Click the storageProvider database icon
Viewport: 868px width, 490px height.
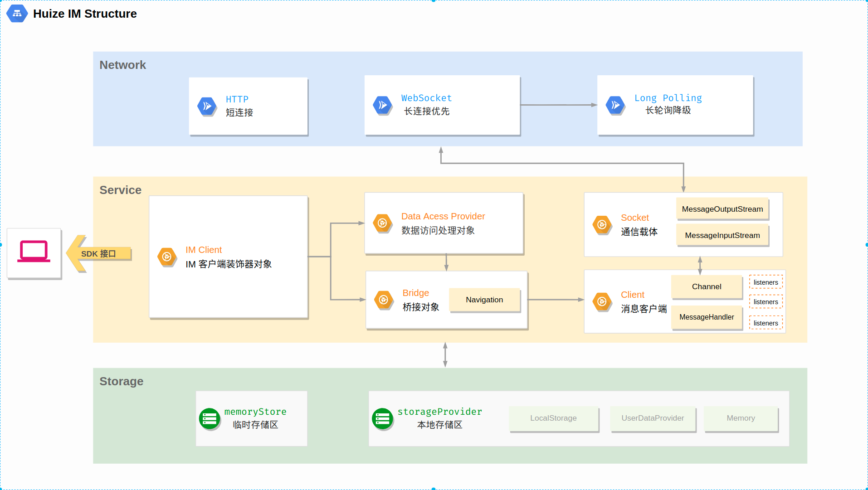383,418
